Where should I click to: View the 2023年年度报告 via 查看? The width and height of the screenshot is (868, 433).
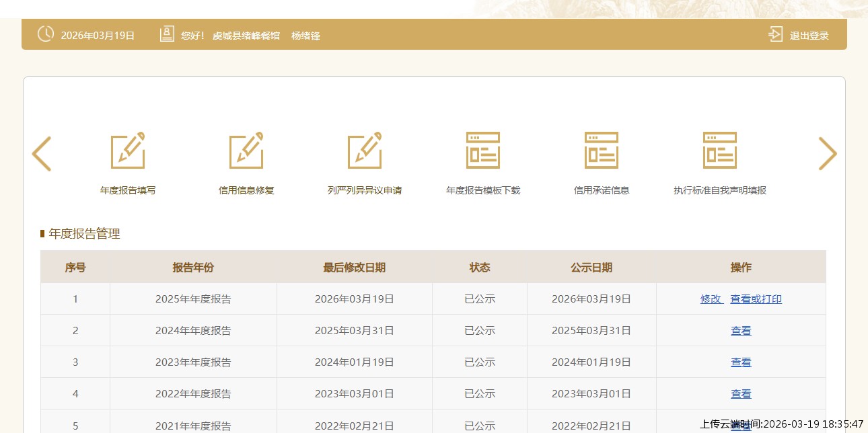pyautogui.click(x=741, y=362)
